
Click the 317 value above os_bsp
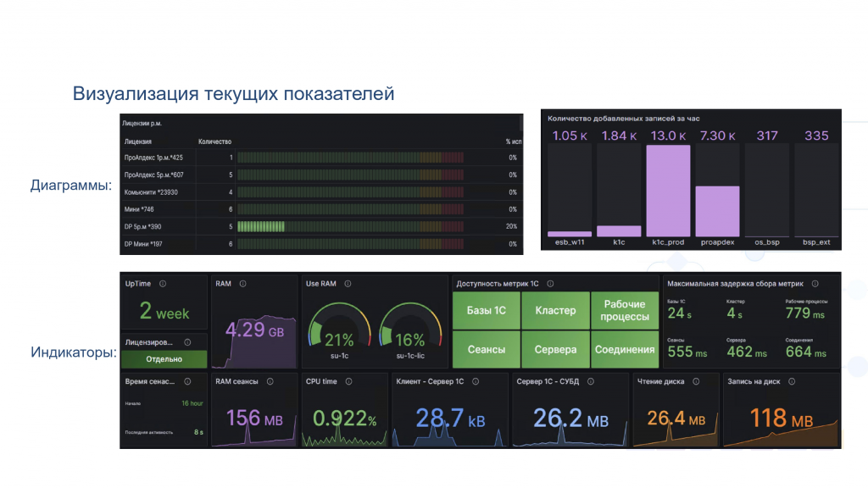[x=767, y=136]
